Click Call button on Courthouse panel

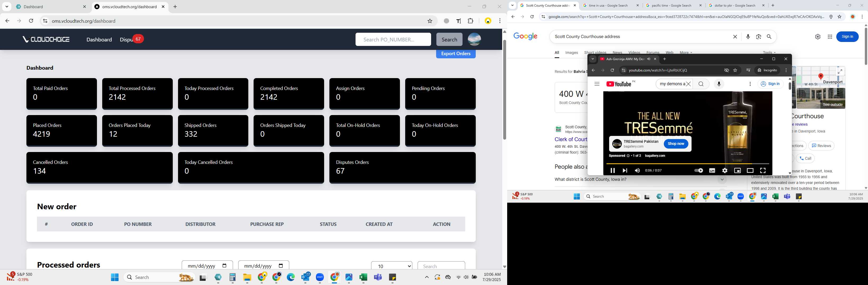pos(805,158)
